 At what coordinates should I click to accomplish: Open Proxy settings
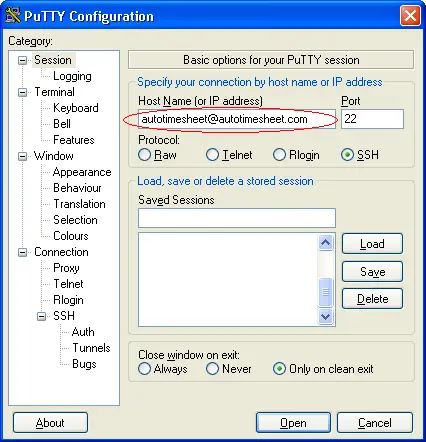[x=66, y=268]
